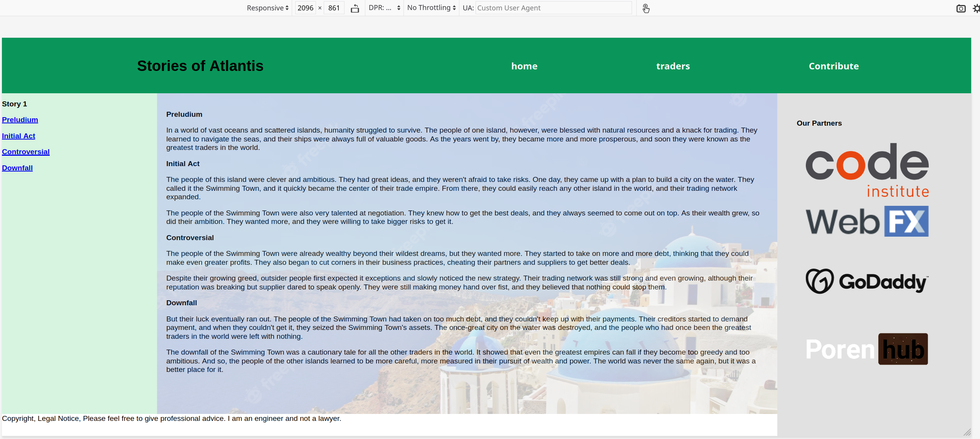This screenshot has height=439, width=980.
Task: Select the home navigation item
Action: click(x=524, y=66)
